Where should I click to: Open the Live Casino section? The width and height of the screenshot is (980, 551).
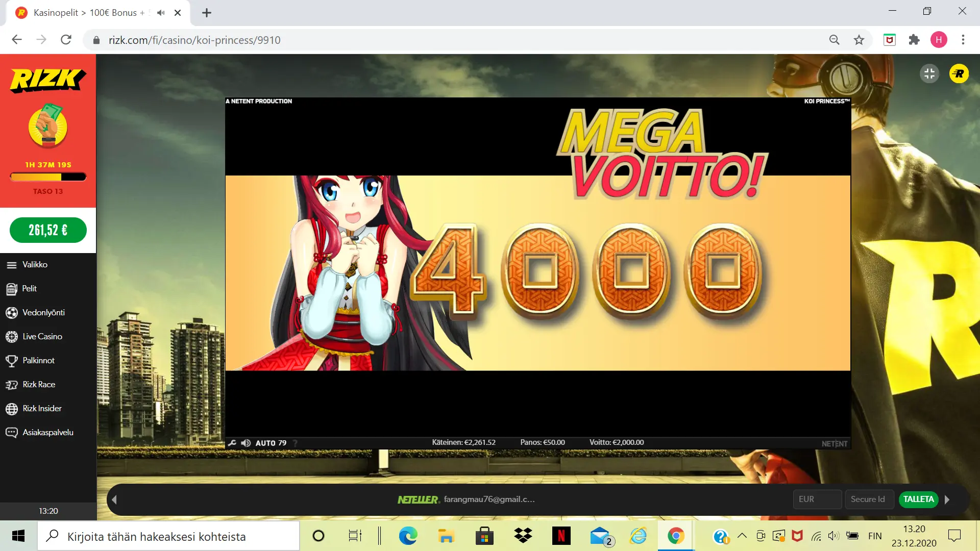click(x=42, y=337)
